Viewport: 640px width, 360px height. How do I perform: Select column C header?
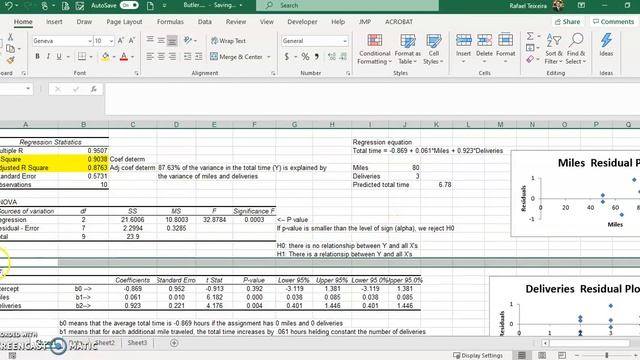133,124
